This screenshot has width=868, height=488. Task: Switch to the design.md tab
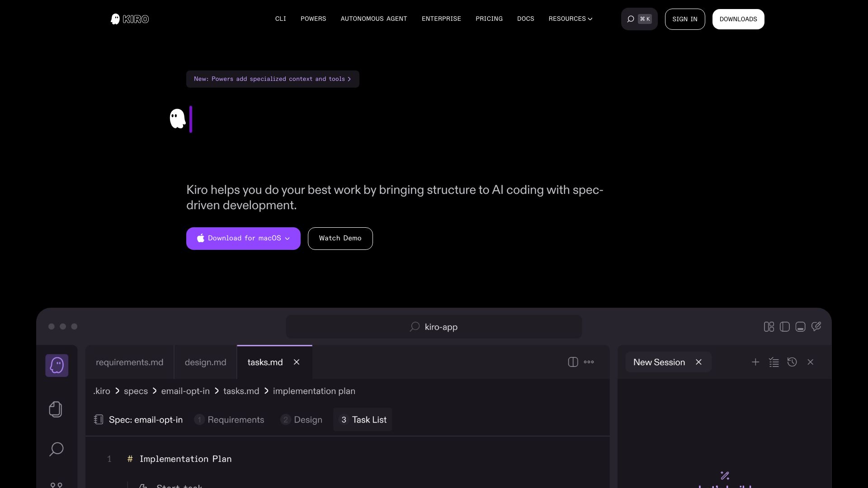coord(205,362)
